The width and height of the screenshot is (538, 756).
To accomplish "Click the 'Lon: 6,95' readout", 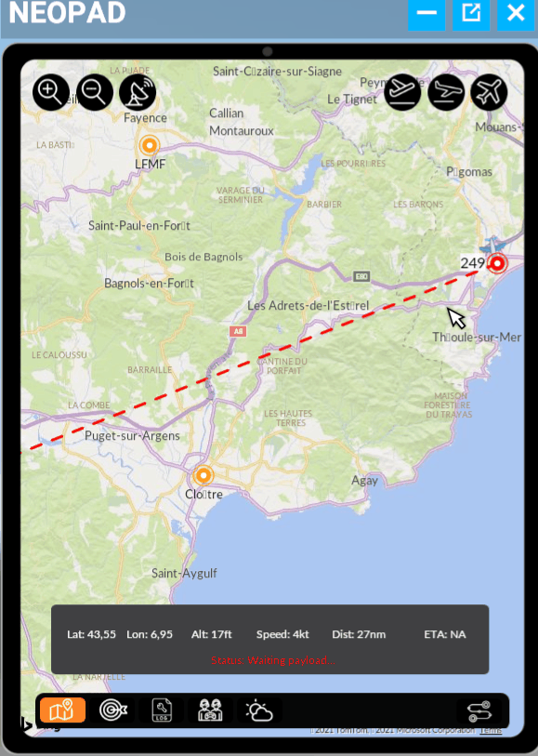I will tap(150, 634).
